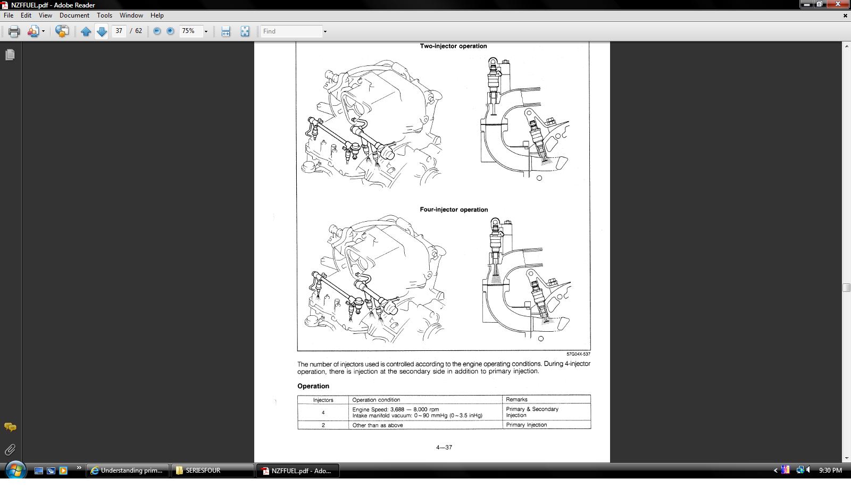Switch to SERIESFOUR taskbar window
The height and width of the screenshot is (504, 851).
point(212,471)
